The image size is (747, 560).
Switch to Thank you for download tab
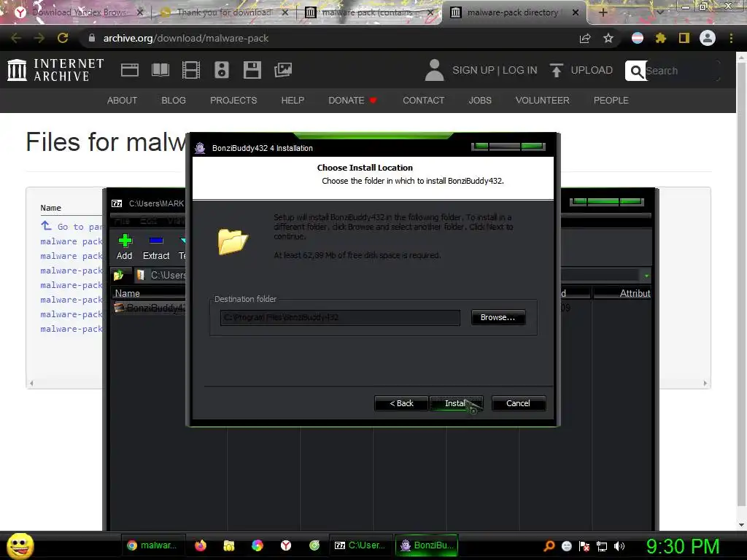225,12
